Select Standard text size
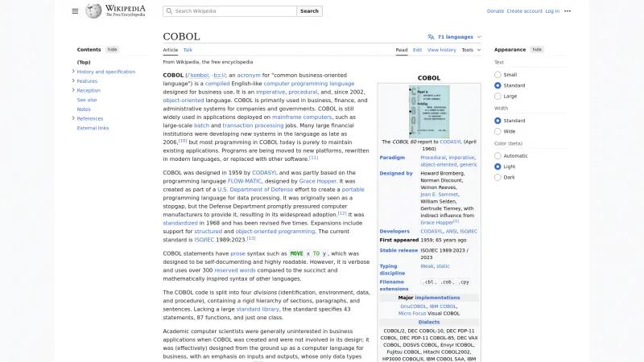 pyautogui.click(x=497, y=85)
